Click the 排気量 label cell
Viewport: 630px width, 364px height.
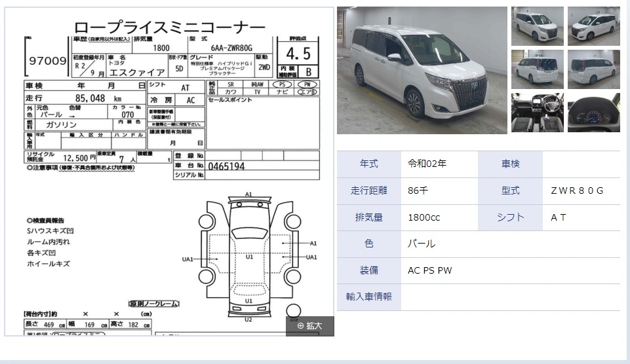tap(369, 217)
